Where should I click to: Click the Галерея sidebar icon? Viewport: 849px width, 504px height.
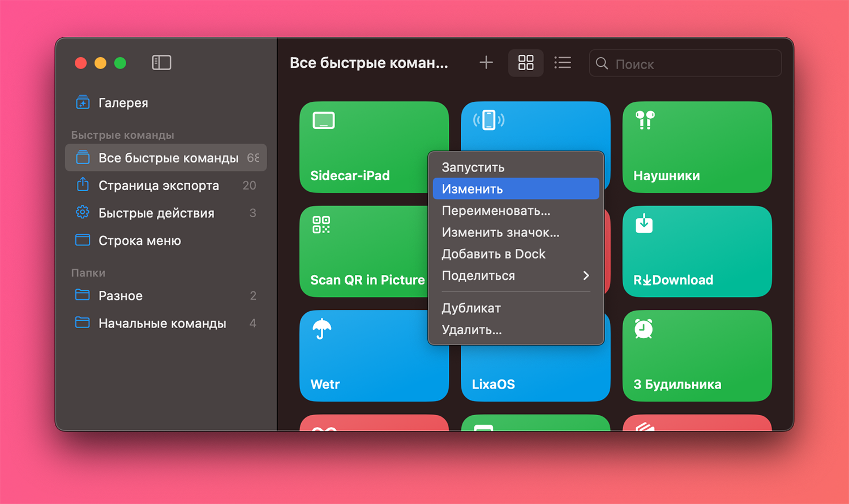83,102
